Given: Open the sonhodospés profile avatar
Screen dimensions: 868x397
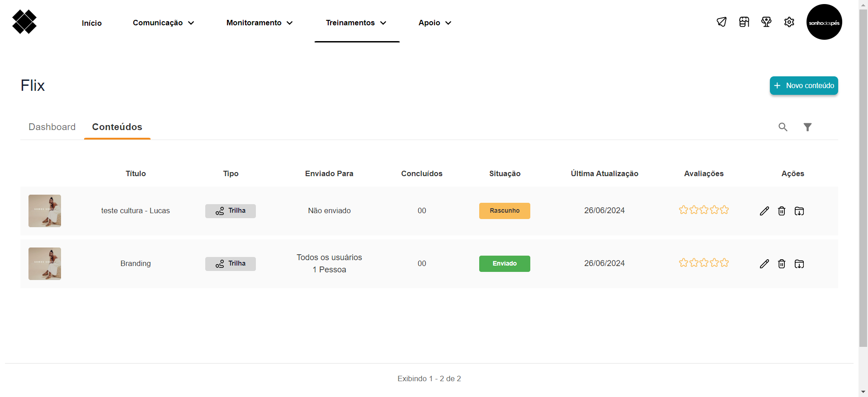Looking at the screenshot, I should click(824, 22).
